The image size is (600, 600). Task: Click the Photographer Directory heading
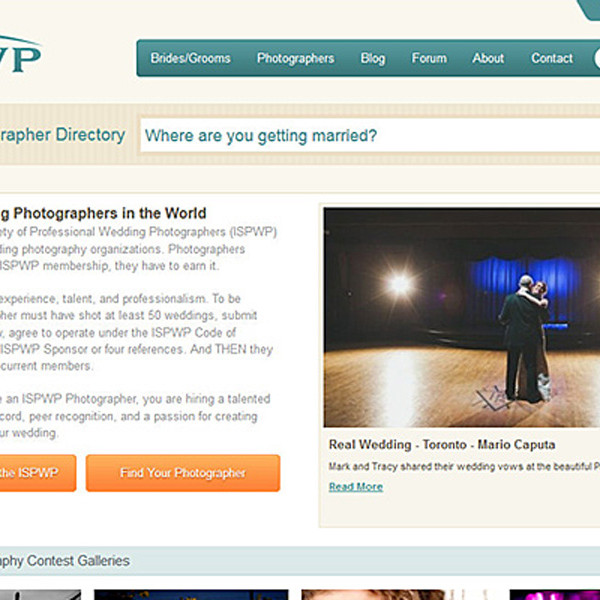(62, 135)
